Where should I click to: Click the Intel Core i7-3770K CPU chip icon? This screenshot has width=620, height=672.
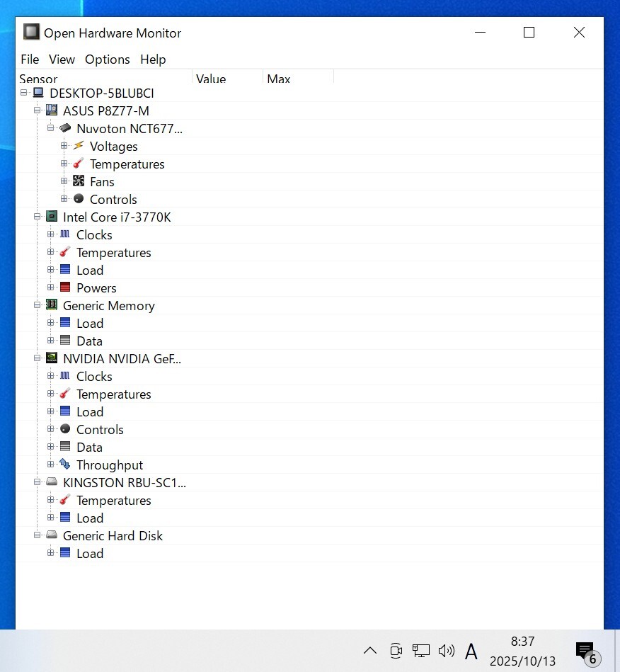click(52, 217)
